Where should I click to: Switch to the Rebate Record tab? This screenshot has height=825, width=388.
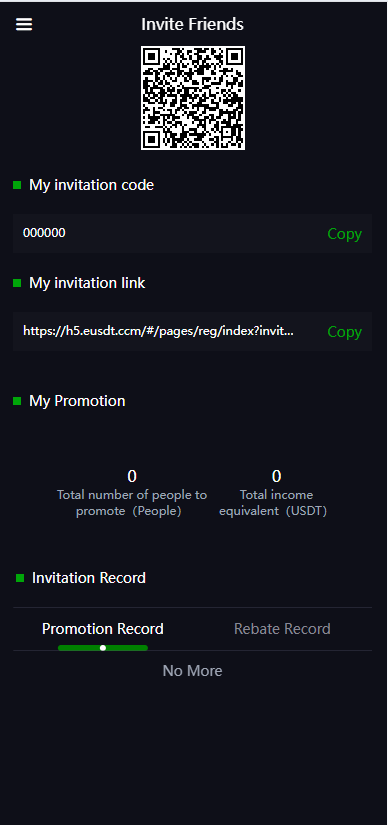[282, 629]
